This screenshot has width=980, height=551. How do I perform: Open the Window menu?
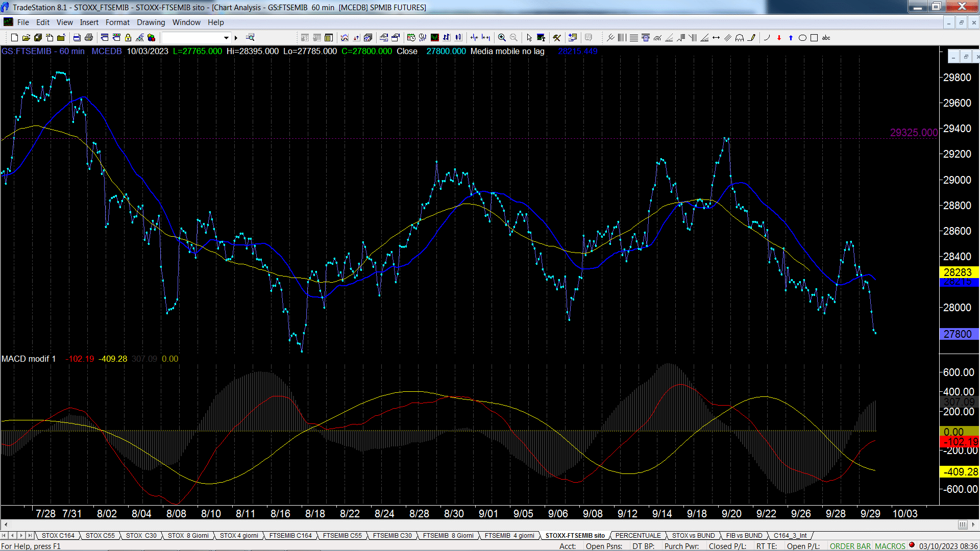[x=186, y=22]
